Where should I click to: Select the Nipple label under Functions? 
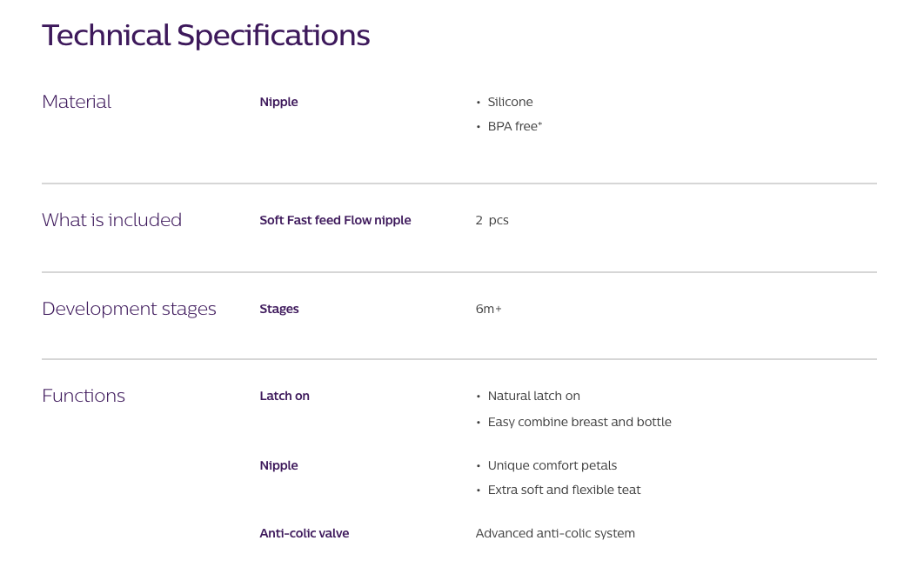click(x=278, y=465)
